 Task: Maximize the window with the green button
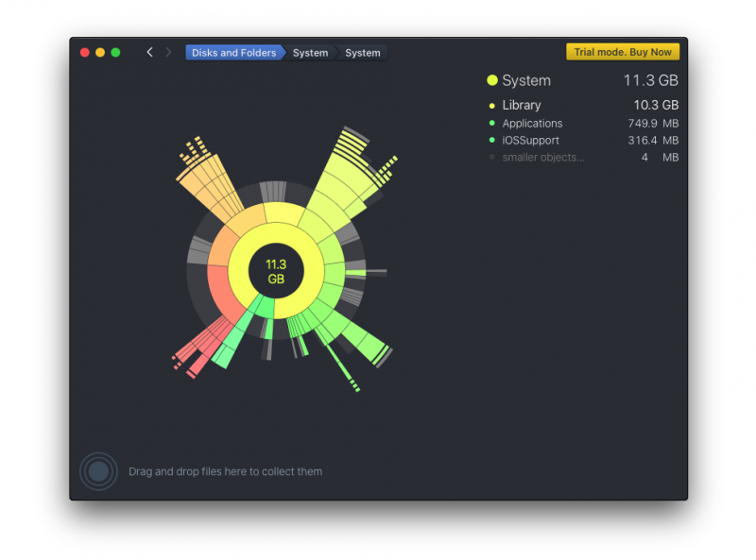115,53
